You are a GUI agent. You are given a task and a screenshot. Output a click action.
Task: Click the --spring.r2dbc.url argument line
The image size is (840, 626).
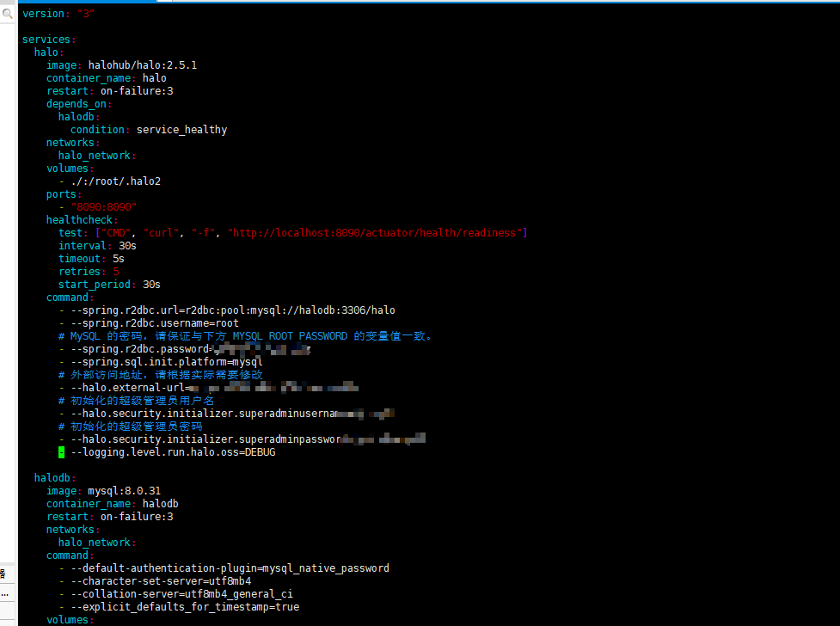pos(227,310)
